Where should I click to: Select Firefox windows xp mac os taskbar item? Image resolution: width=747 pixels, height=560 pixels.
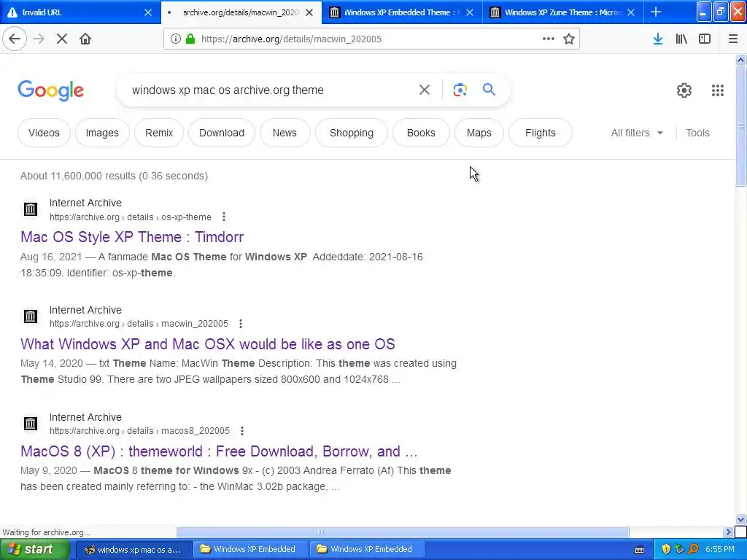click(x=133, y=550)
